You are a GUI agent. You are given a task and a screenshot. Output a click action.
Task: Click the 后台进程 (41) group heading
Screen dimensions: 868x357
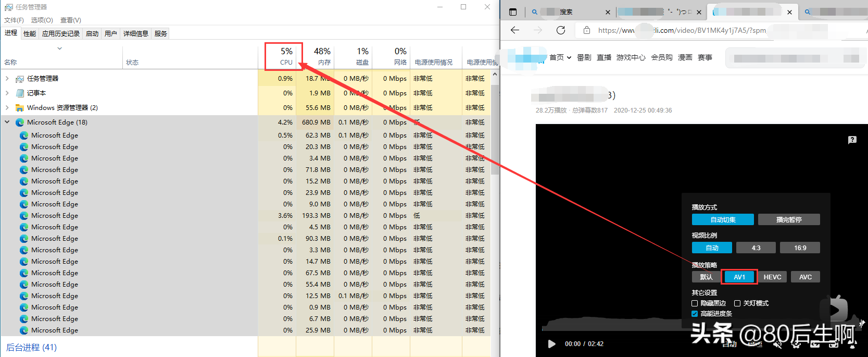pos(31,348)
